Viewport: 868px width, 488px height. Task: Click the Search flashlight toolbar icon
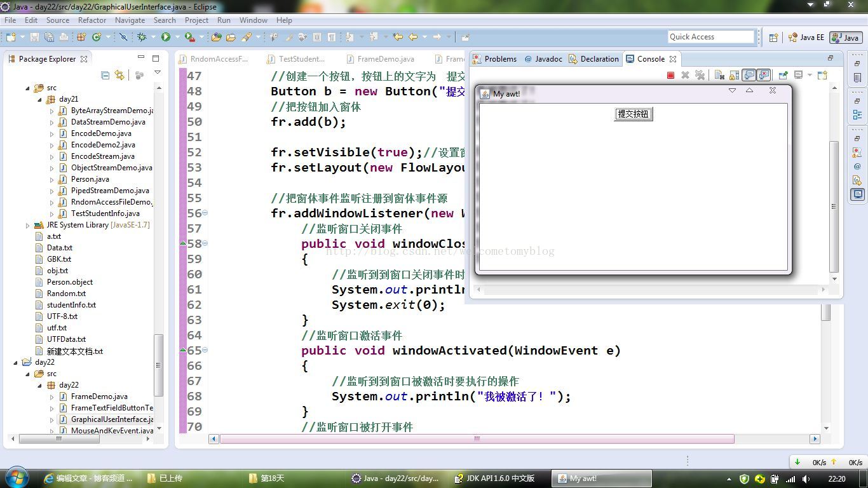[247, 37]
